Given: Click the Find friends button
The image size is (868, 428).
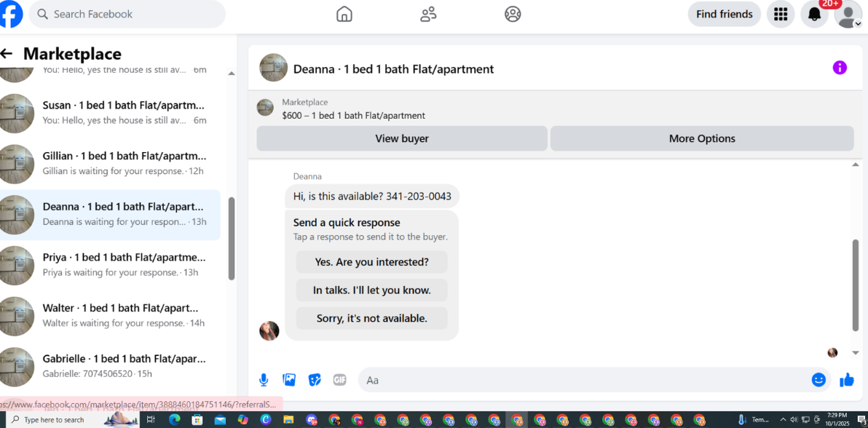Looking at the screenshot, I should point(724,14).
